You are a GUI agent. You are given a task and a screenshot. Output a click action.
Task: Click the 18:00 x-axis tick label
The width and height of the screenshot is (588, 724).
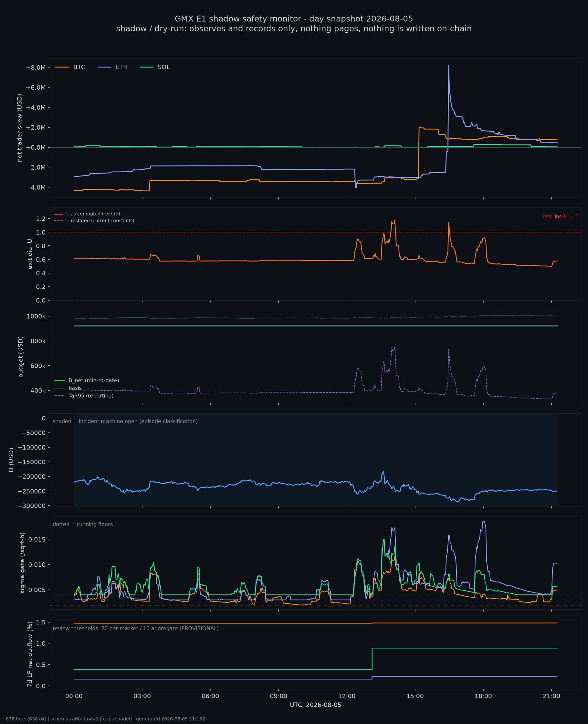pyautogui.click(x=483, y=696)
